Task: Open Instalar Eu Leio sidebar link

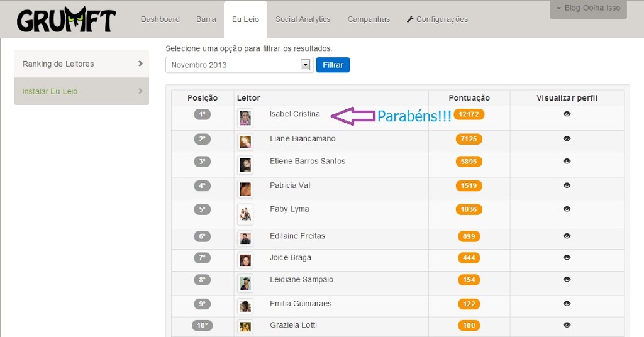Action: tap(82, 91)
